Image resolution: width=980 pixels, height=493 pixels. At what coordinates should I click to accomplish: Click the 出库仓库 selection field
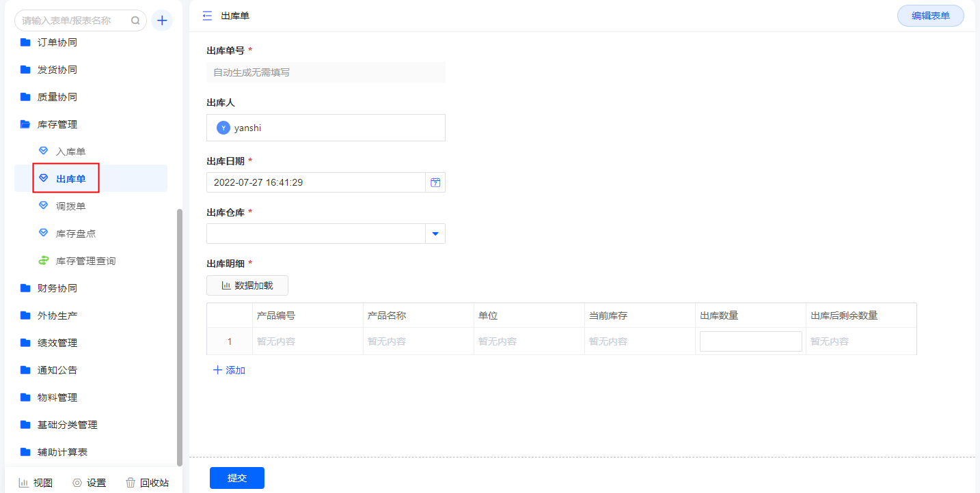(326, 234)
